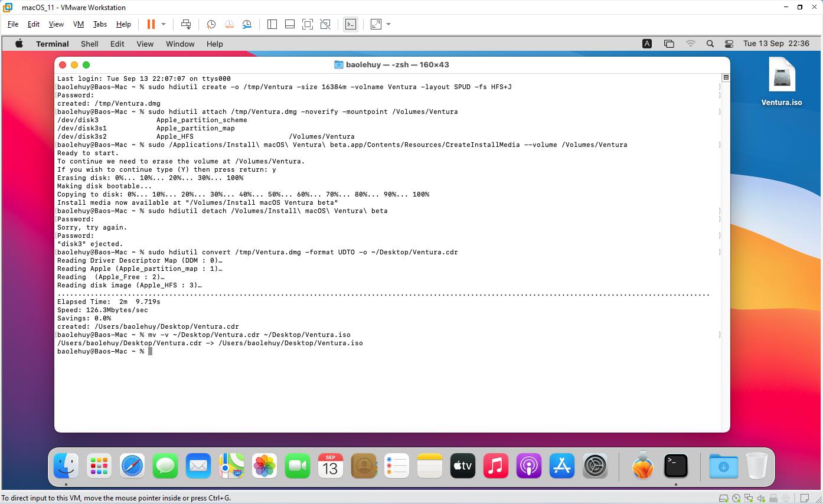Select Ventura.iso file on desktop
This screenshot has width=823, height=504.
782,81
